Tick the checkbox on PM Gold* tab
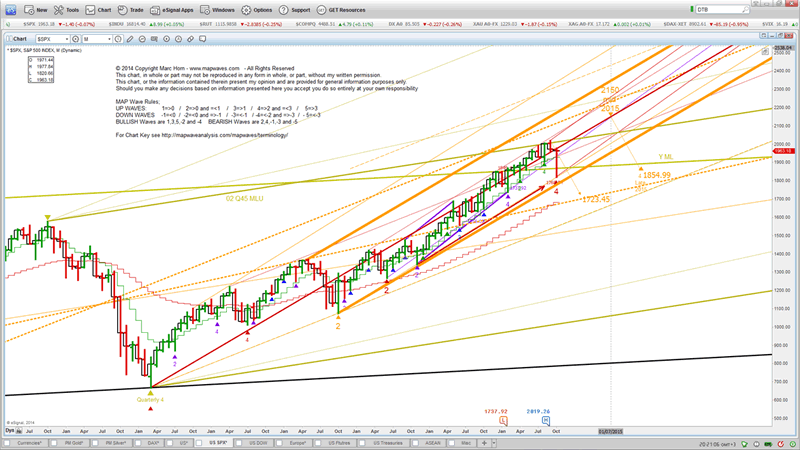The image size is (800, 450). 53,443
